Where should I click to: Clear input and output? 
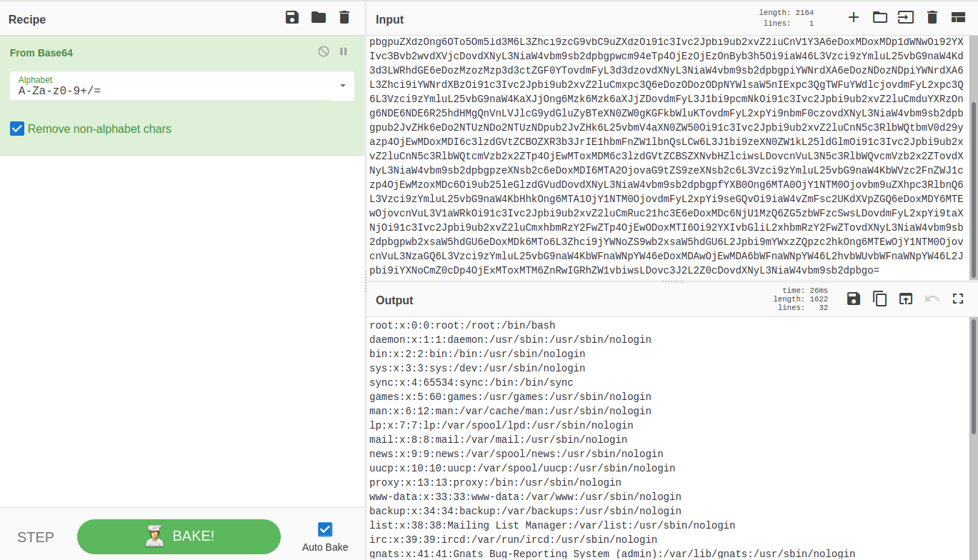tap(932, 18)
